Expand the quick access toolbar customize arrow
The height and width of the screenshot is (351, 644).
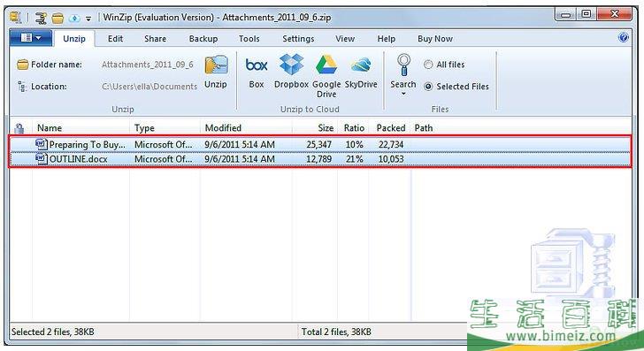[x=88, y=19]
